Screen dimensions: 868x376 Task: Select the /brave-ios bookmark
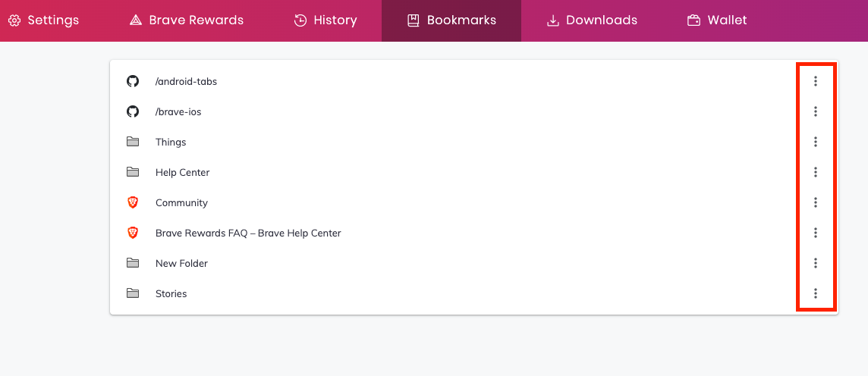coord(178,112)
